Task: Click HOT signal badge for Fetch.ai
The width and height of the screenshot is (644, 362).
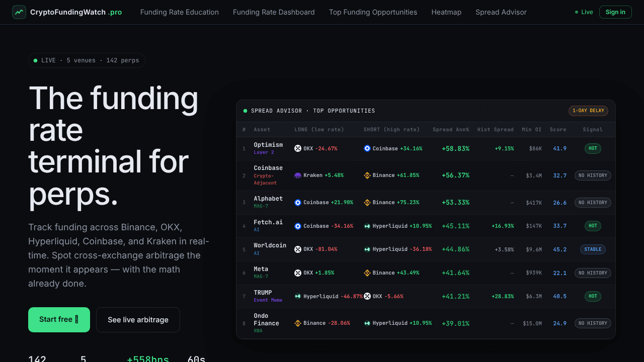Action: pos(593,226)
